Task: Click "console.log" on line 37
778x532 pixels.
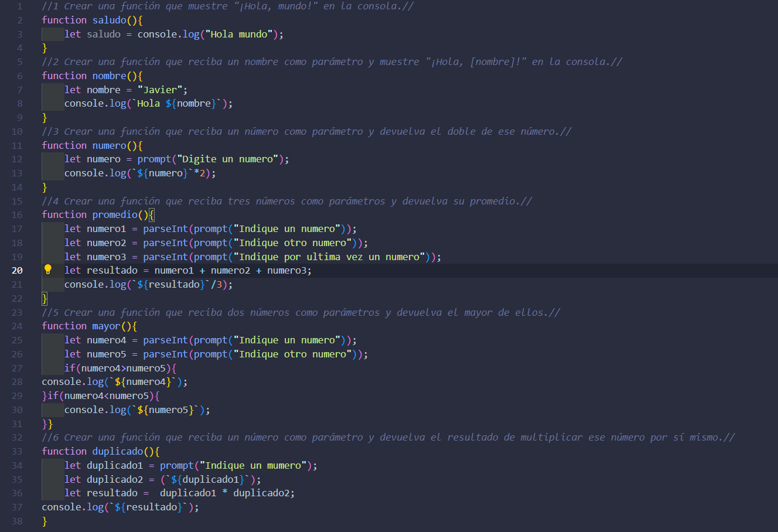Action: click(73, 507)
